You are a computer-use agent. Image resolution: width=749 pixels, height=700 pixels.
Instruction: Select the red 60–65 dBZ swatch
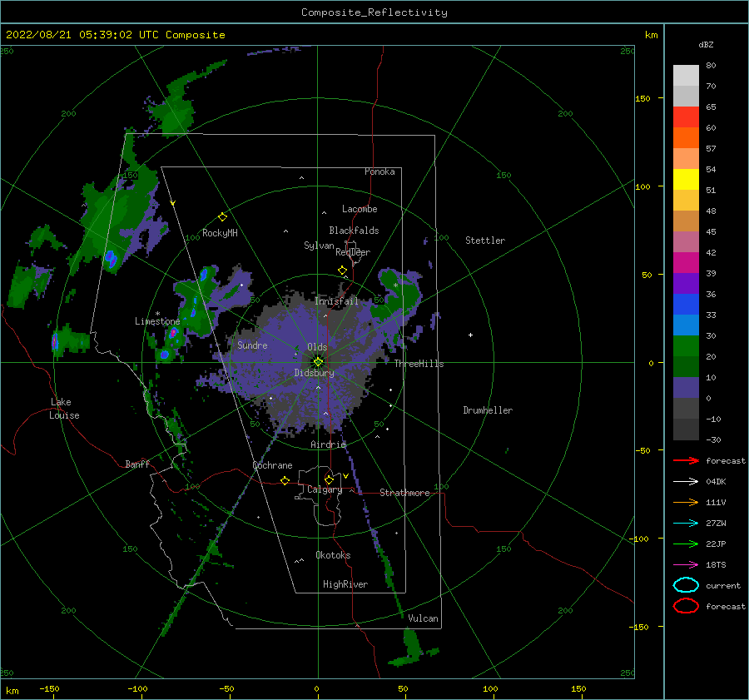point(686,117)
